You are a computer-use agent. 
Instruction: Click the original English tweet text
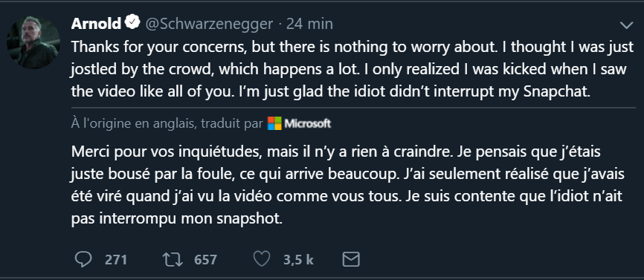352,69
